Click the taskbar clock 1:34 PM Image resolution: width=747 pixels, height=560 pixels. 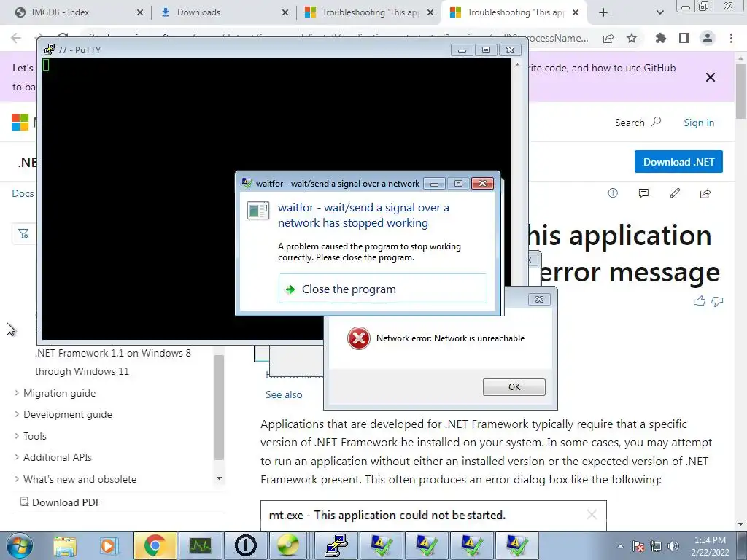click(x=710, y=546)
